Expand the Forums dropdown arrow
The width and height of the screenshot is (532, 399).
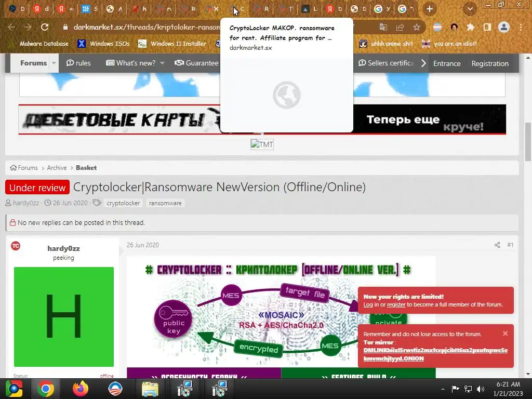[54, 63]
